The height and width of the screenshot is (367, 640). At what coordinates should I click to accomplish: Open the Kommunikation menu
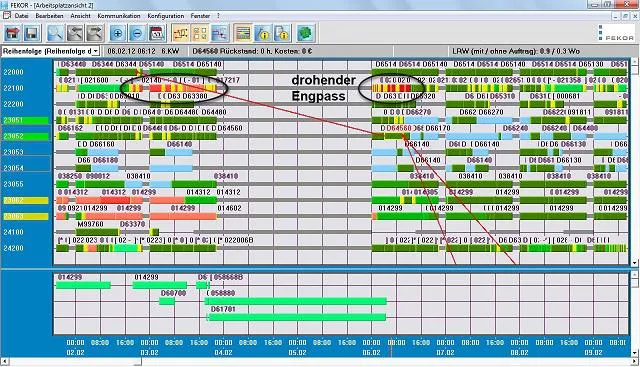pos(119,16)
